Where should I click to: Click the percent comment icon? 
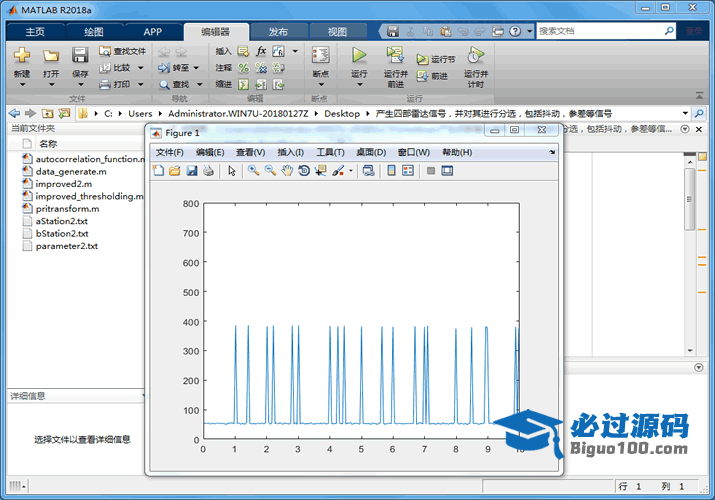[x=244, y=68]
